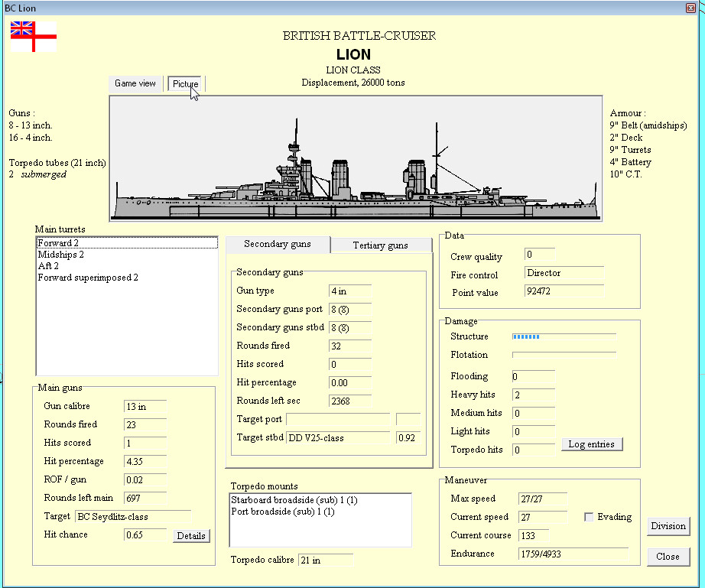Switch to the Game view tab
The width and height of the screenshot is (705, 588).
point(135,83)
